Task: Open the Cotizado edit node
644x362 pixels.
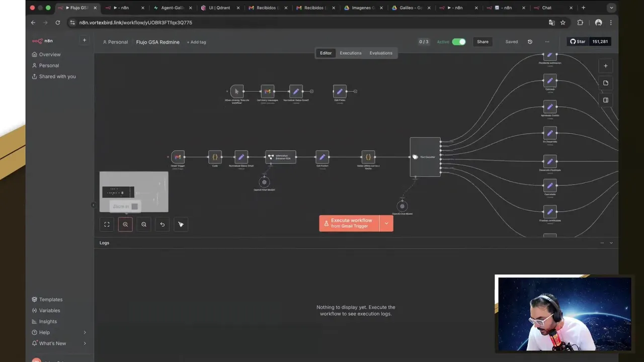Action: coord(550,80)
